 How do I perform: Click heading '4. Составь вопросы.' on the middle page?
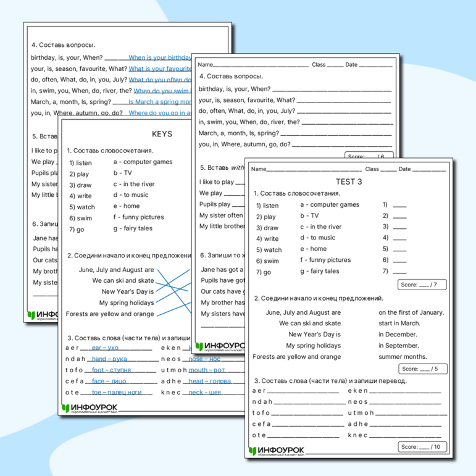[232, 76]
